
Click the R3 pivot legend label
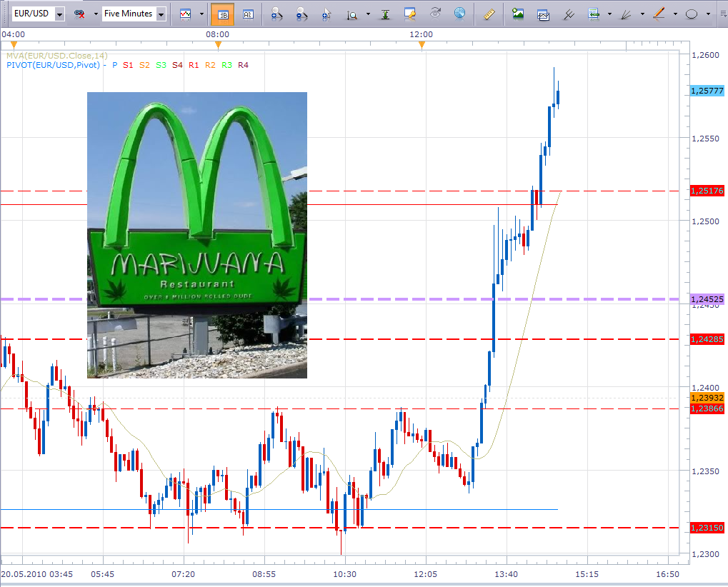(x=226, y=65)
